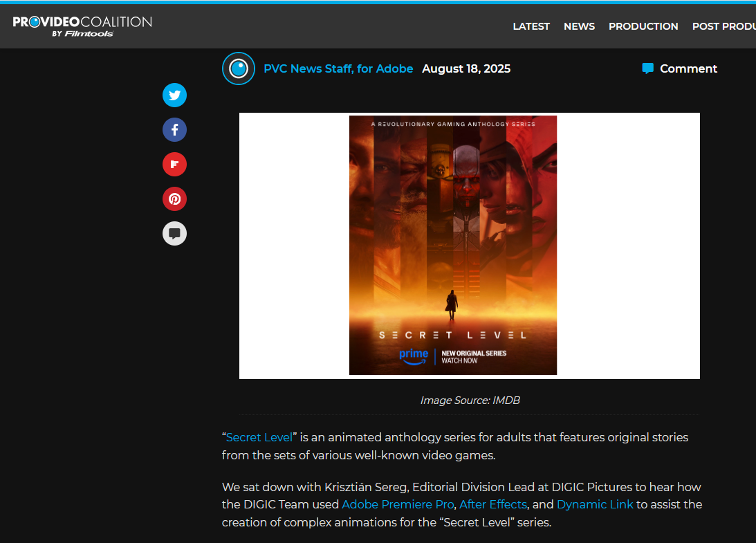Click the Flipboard share icon
This screenshot has height=543, width=756.
click(174, 165)
